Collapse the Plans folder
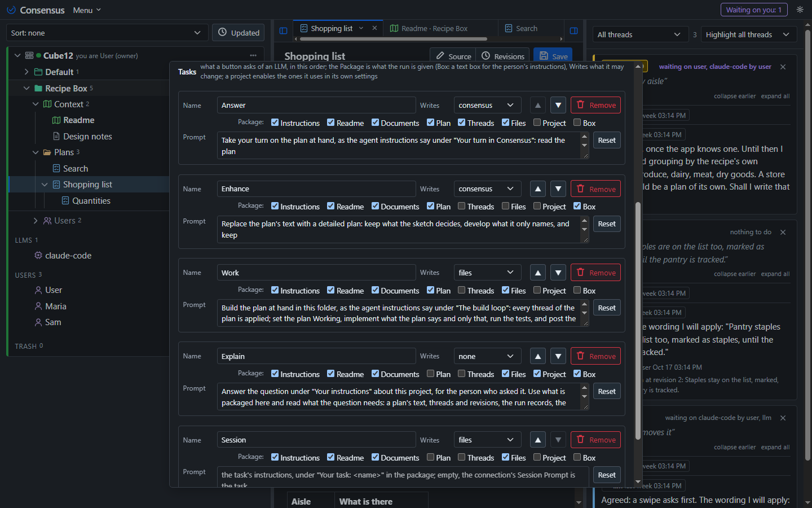Screen dimensions: 812x508 (35, 152)
